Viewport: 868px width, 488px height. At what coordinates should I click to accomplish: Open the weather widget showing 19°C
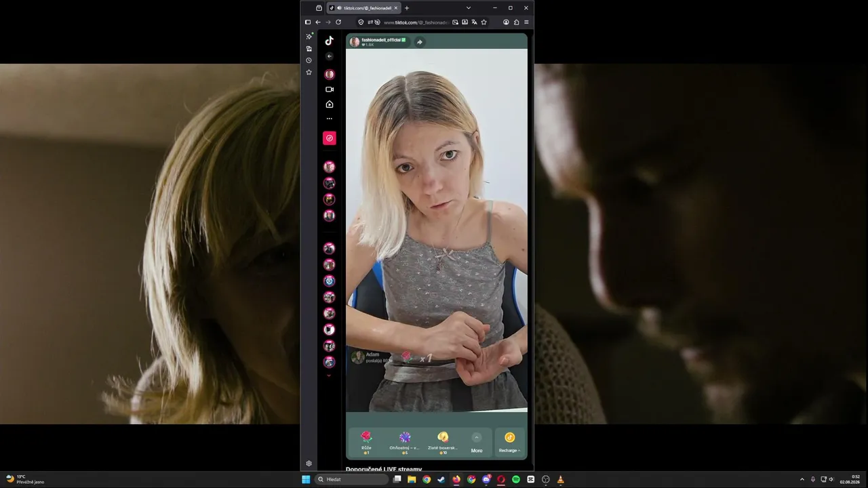click(25, 479)
